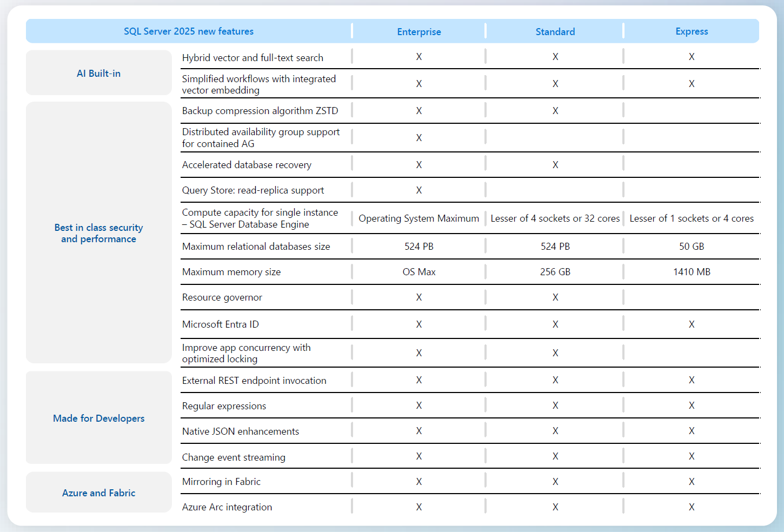The width and height of the screenshot is (784, 532).
Task: Select the Standard column header
Action: coord(555,32)
